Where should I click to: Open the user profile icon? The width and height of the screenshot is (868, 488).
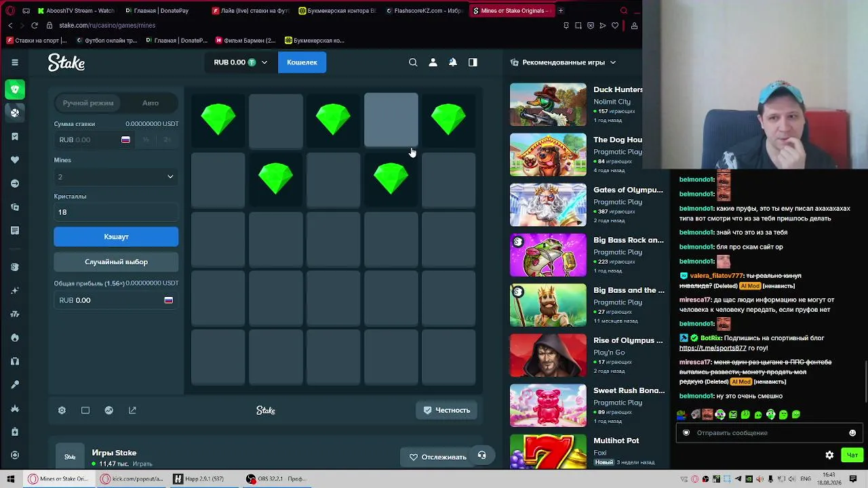[433, 62]
